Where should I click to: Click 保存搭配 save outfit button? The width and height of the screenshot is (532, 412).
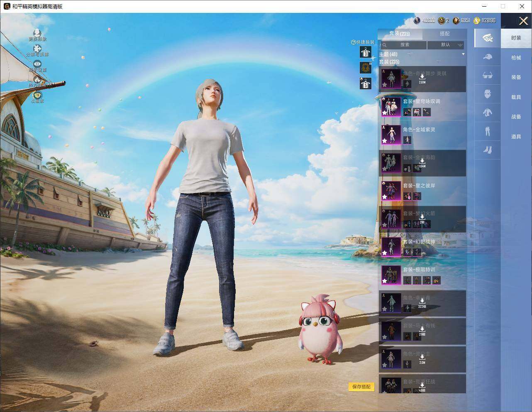pos(361,387)
